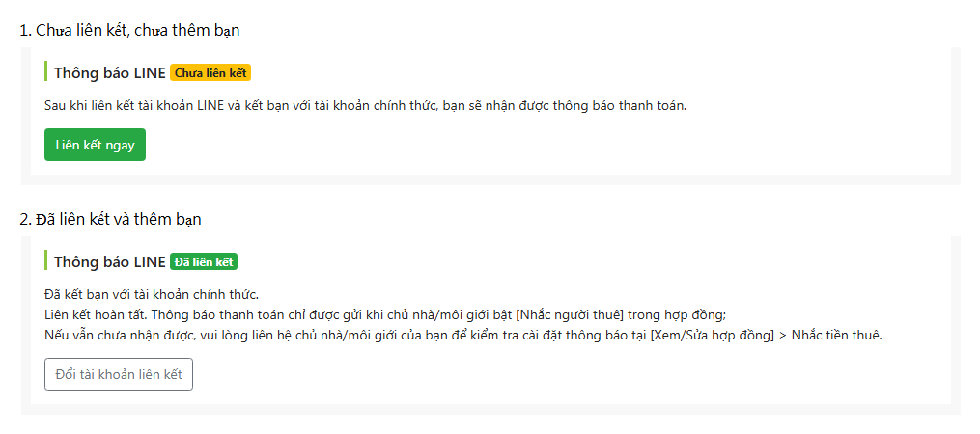The image size is (980, 434).
Task: Select heading "1. Chưa liên kết, chưa thêm bạn"
Action: 130,30
